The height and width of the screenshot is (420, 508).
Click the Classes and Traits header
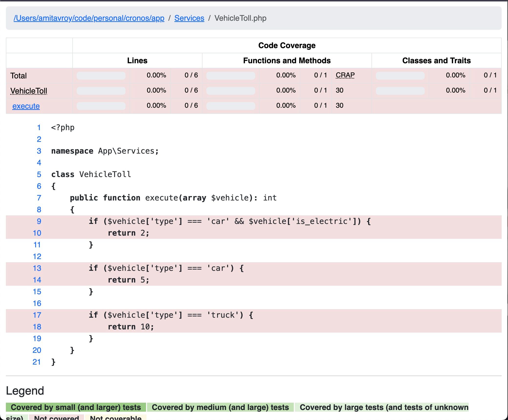[x=436, y=60]
